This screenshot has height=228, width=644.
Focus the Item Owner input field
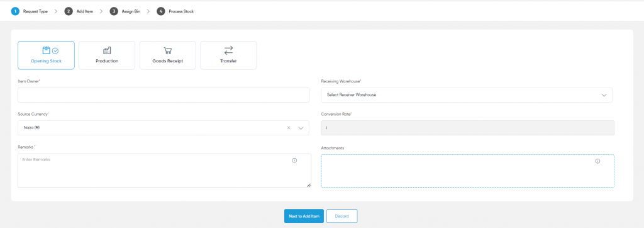164,95
